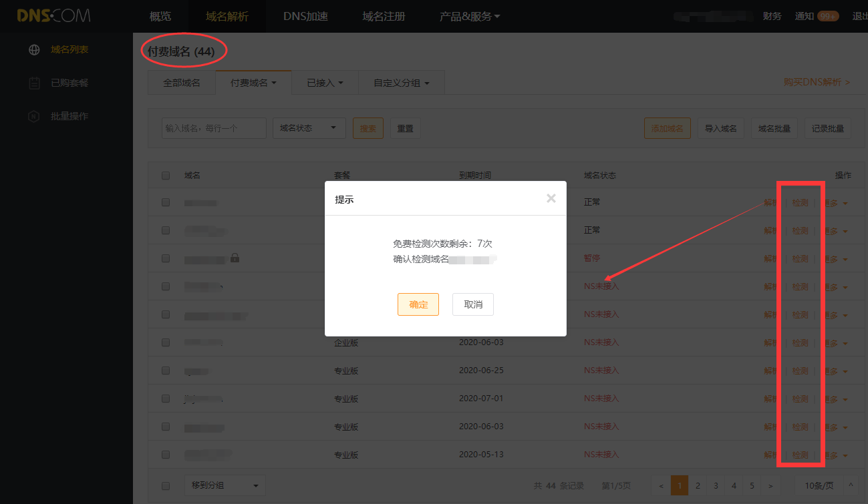Screen dimensions: 868x504
Task: Expand the 产品&服务 menu
Action: point(470,16)
